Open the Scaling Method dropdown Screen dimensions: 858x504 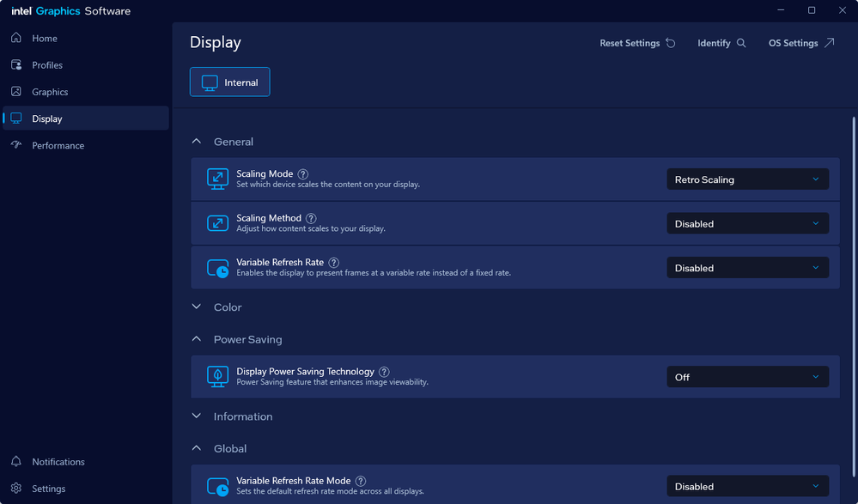[x=747, y=224]
